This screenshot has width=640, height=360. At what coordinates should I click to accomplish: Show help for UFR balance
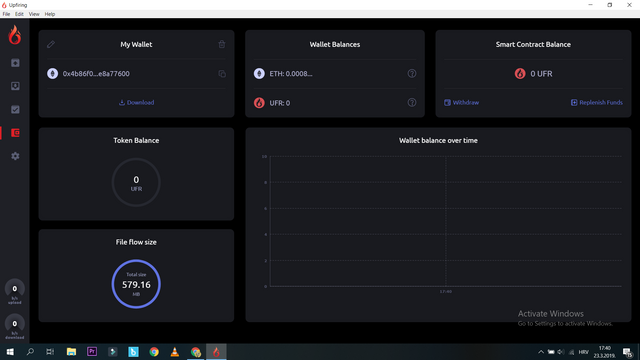(412, 102)
